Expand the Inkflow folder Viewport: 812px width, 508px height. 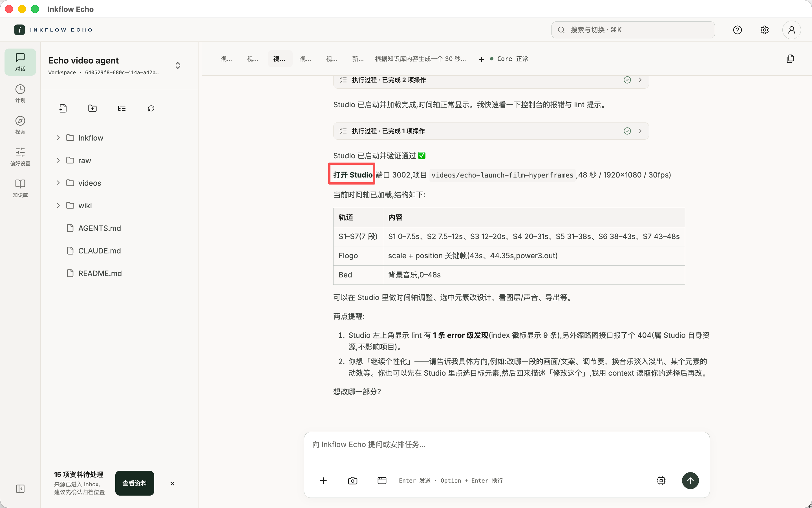(x=58, y=138)
